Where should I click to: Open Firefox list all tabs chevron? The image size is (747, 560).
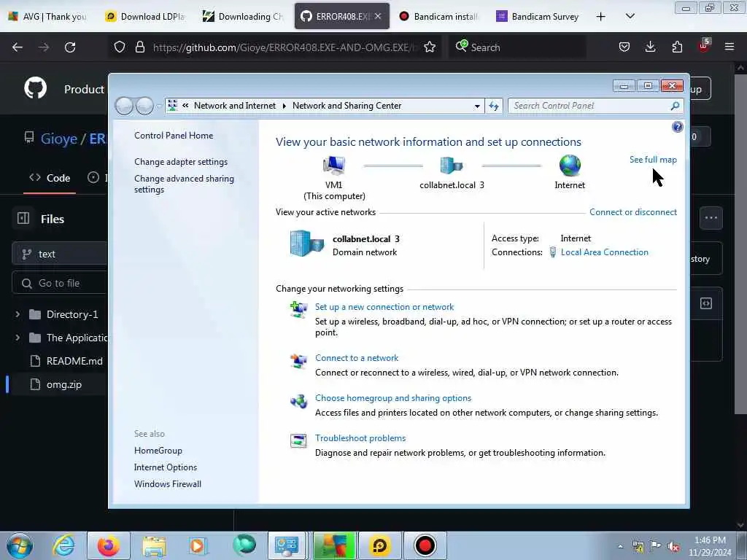coord(630,16)
